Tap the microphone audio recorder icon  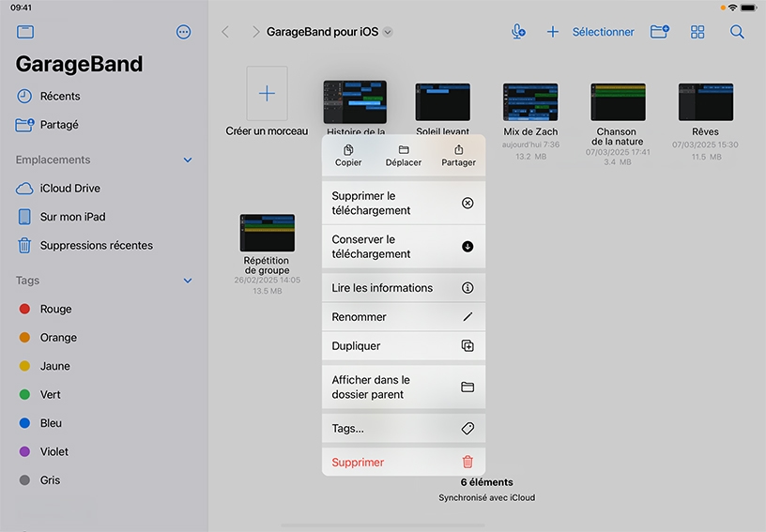click(518, 32)
